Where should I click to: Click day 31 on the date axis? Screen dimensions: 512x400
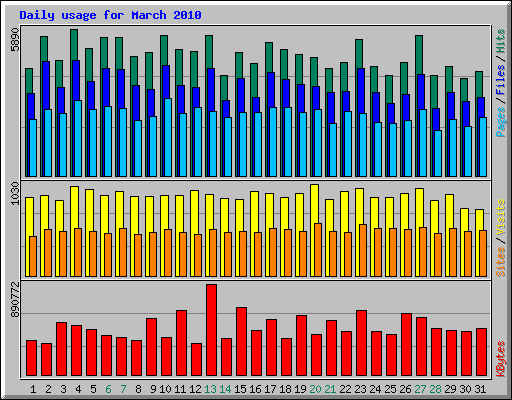pyautogui.click(x=480, y=389)
